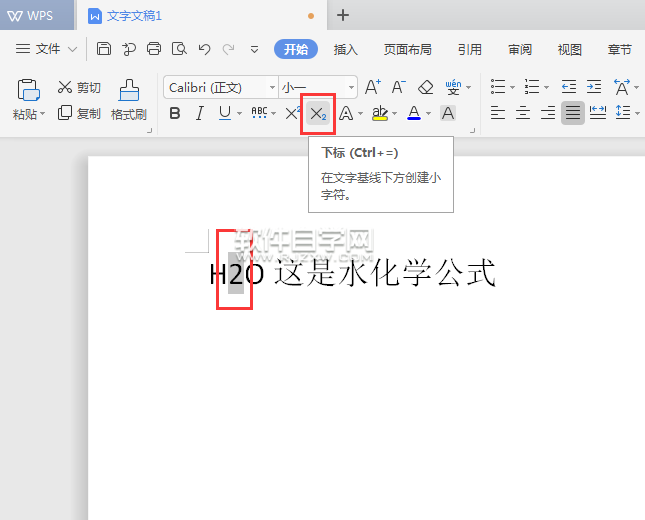Apply yellow text highlight color

380,113
